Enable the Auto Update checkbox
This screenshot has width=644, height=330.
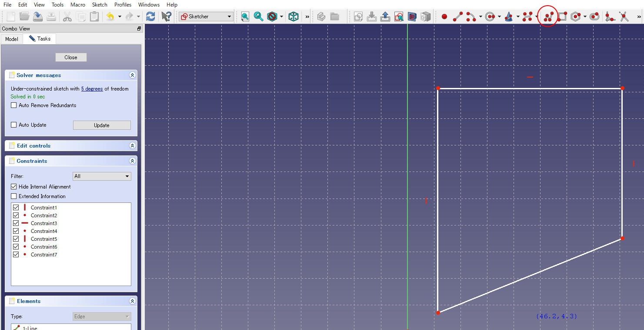pyautogui.click(x=14, y=125)
